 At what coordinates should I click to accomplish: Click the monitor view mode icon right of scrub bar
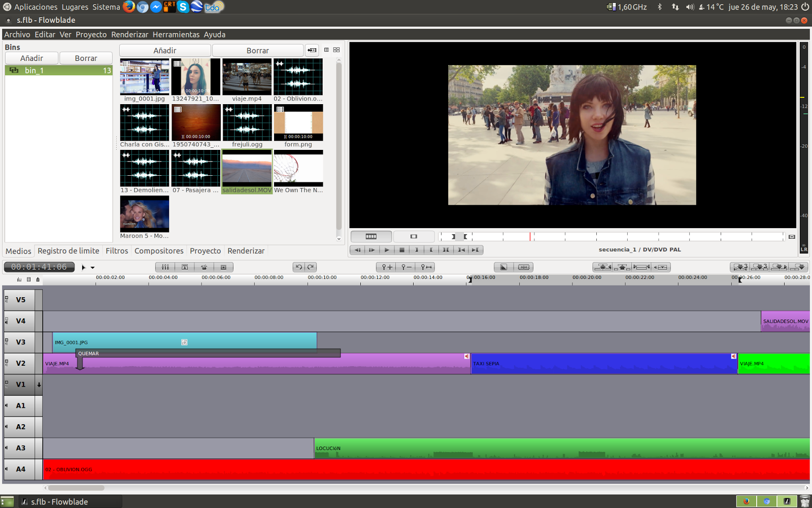tap(792, 237)
